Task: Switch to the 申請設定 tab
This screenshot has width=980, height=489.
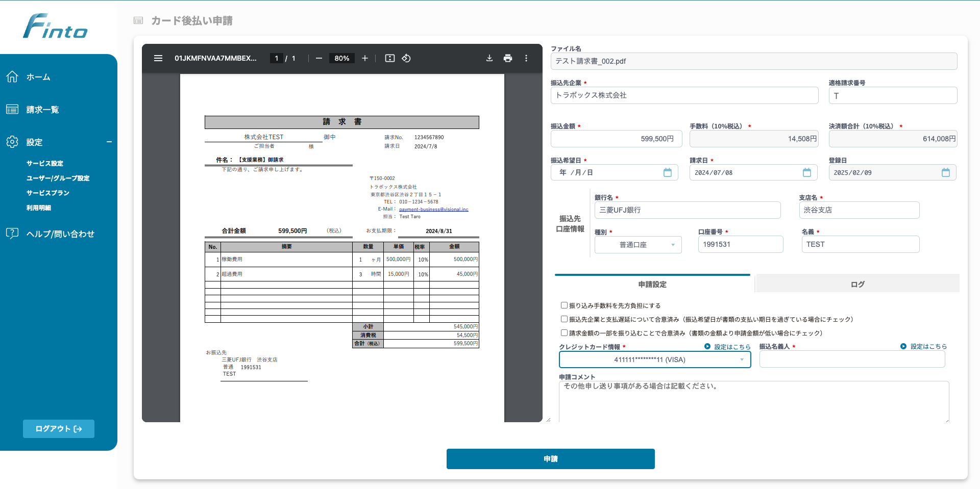Action: 652,284
